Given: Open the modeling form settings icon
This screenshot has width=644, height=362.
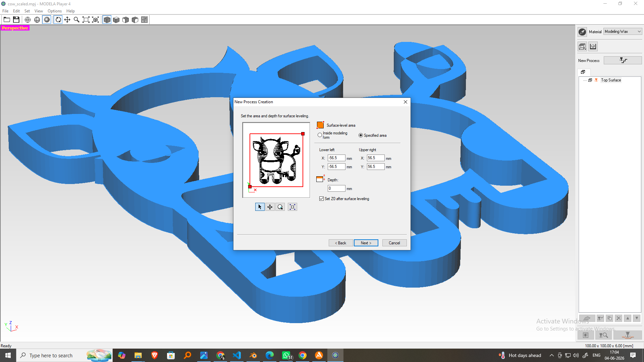Looking at the screenshot, I should (593, 47).
